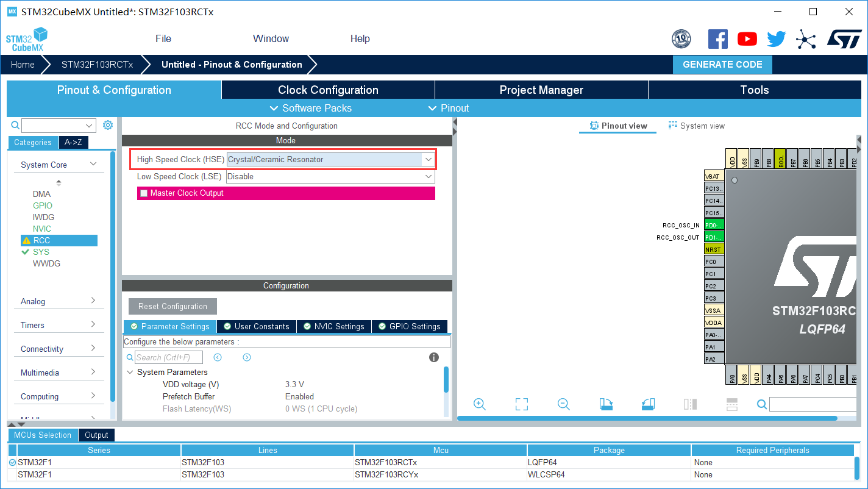This screenshot has height=489, width=868.
Task: Switch to the Clock Configuration tab
Action: pos(328,90)
